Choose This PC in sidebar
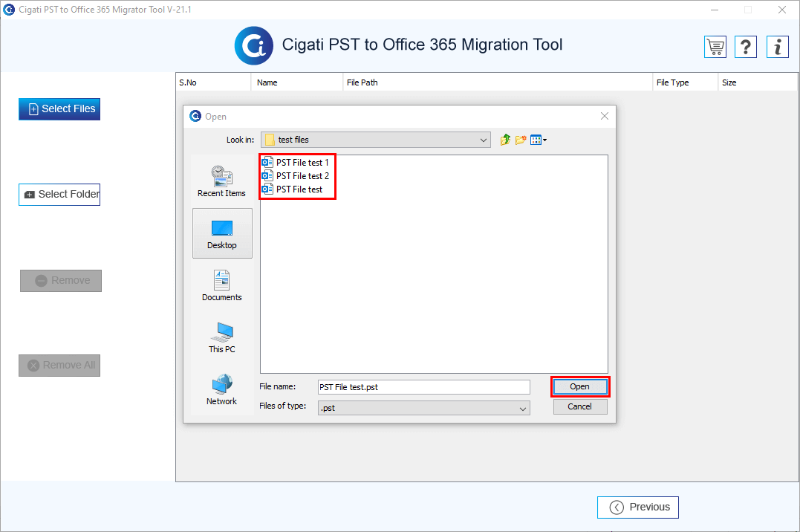Image resolution: width=800 pixels, height=532 pixels. (222, 337)
